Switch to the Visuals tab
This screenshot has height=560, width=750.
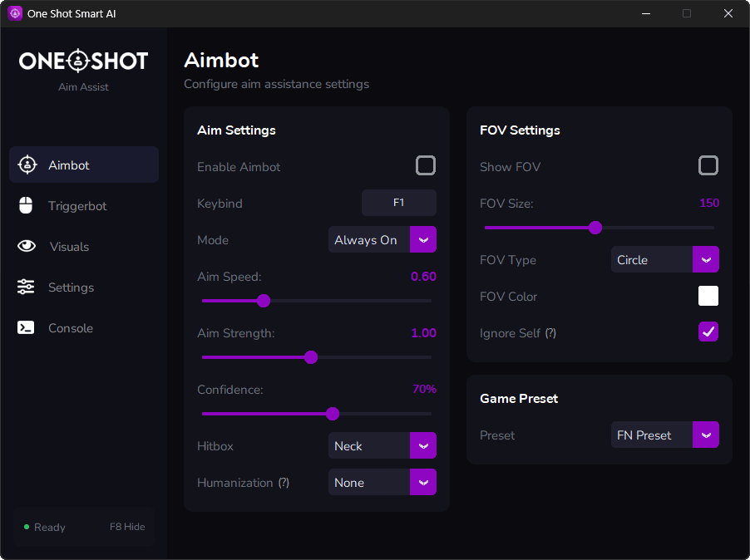pos(68,247)
